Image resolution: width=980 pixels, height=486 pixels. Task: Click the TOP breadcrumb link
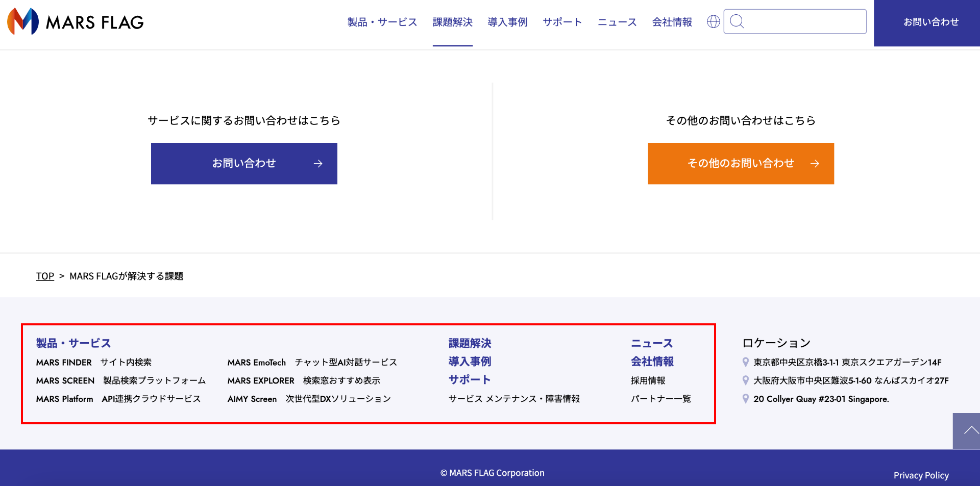[45, 276]
